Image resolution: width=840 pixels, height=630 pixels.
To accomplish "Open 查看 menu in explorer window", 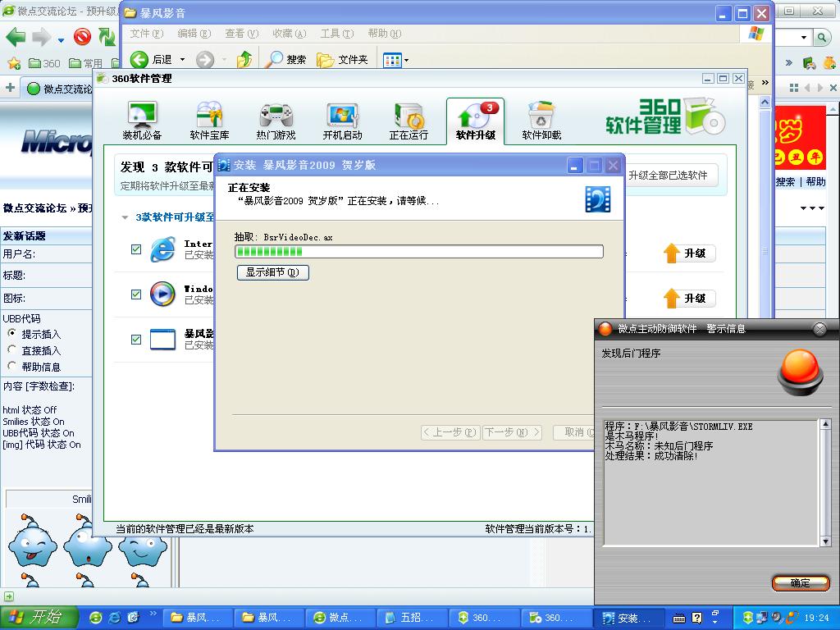I will 242,34.
